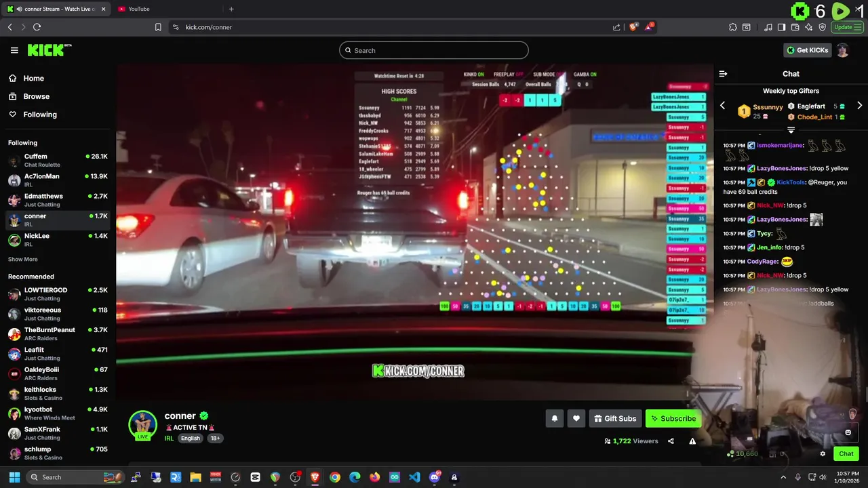Image resolution: width=868 pixels, height=488 pixels.
Task: Open Chode_Lint gifter profile
Action: (x=814, y=117)
